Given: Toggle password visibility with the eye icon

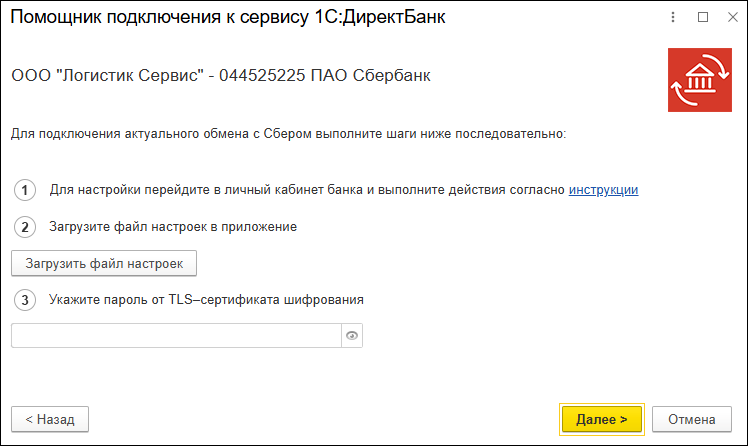Looking at the screenshot, I should point(352,336).
